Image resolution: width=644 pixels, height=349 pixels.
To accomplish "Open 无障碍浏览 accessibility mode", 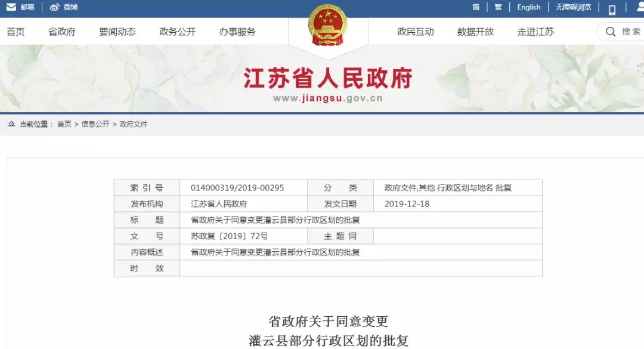I will pyautogui.click(x=574, y=7).
